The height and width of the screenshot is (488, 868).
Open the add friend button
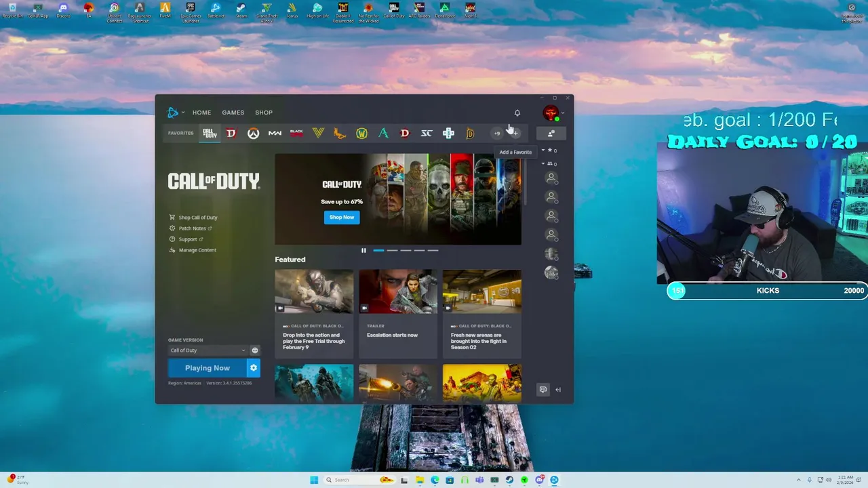[551, 133]
